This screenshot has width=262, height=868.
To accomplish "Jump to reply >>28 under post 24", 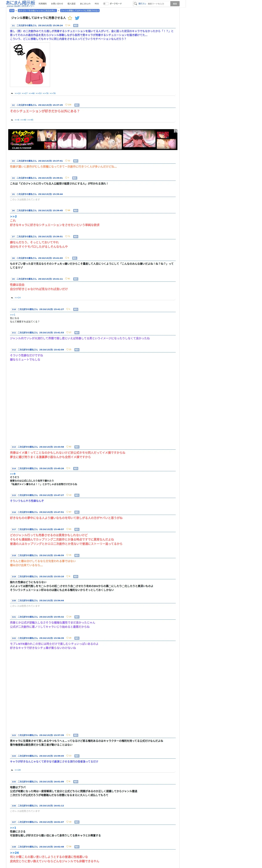I will click(x=17, y=770).
